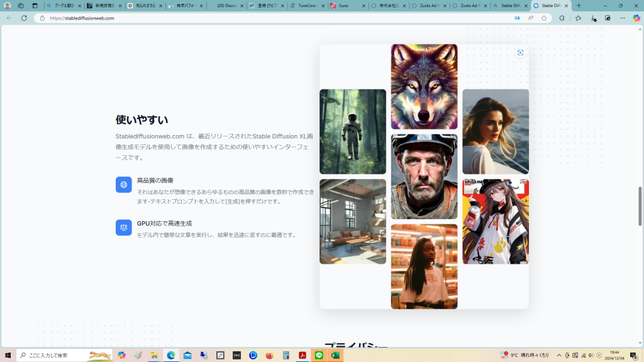Open the browser profile avatar menu

click(8, 6)
